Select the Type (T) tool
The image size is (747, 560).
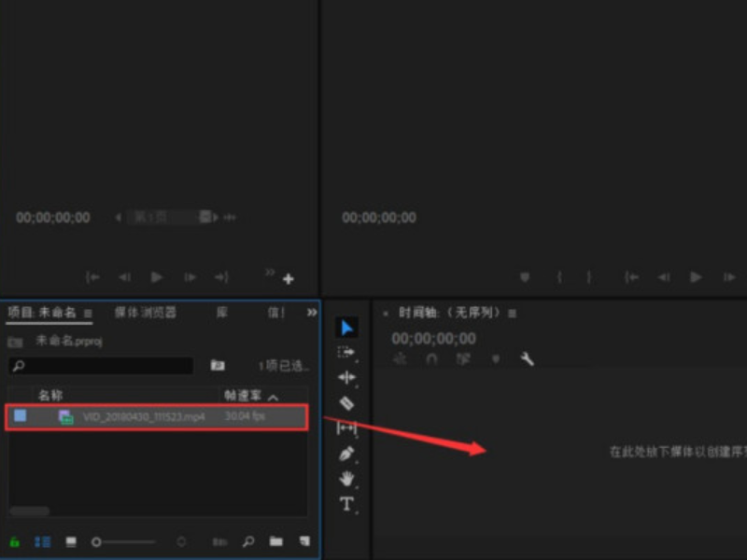click(x=346, y=504)
